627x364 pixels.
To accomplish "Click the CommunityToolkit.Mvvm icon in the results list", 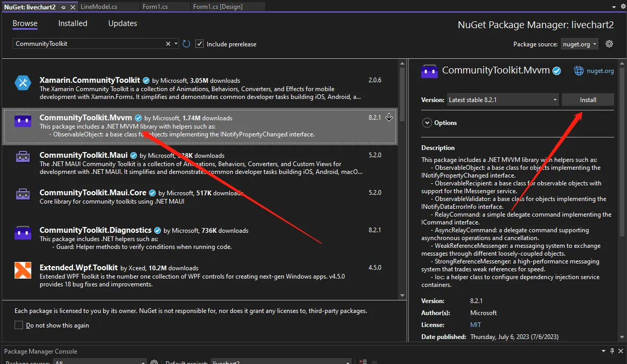I will click(x=23, y=121).
